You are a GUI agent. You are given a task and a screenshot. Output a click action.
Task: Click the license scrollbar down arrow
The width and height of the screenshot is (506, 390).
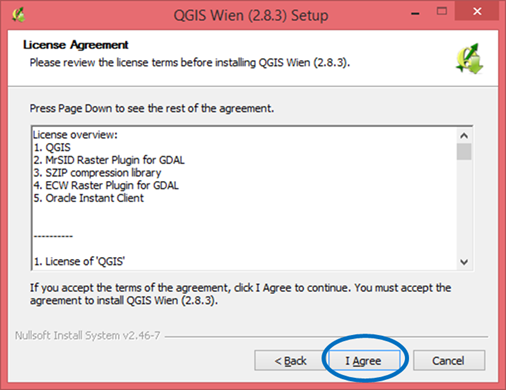pos(464,262)
